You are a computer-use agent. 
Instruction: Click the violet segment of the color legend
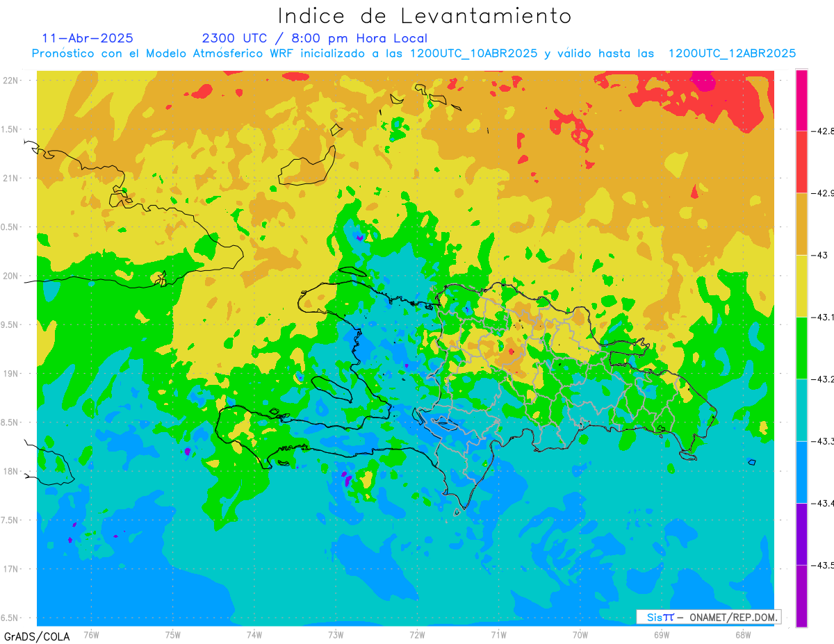[x=801, y=534]
